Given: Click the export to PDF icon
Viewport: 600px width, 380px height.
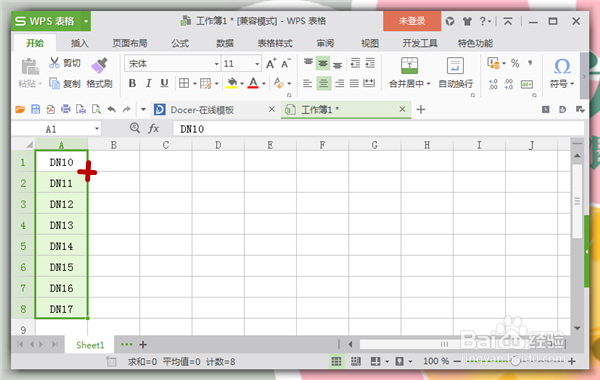Looking at the screenshot, I should 51,110.
